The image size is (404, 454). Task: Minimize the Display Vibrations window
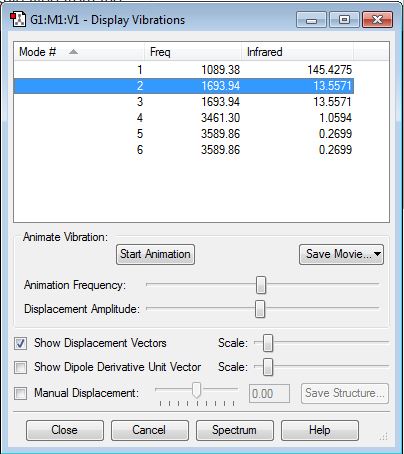[311, 20]
